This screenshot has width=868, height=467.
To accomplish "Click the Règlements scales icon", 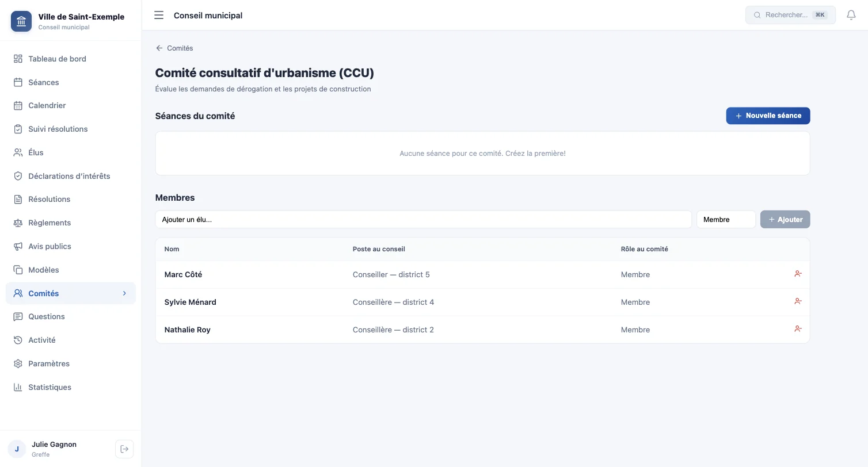I will (x=18, y=223).
